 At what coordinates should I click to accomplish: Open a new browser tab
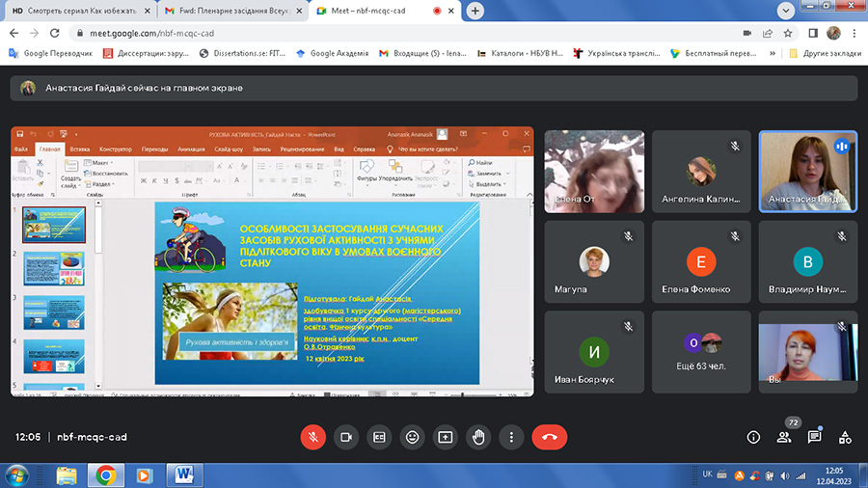[475, 11]
